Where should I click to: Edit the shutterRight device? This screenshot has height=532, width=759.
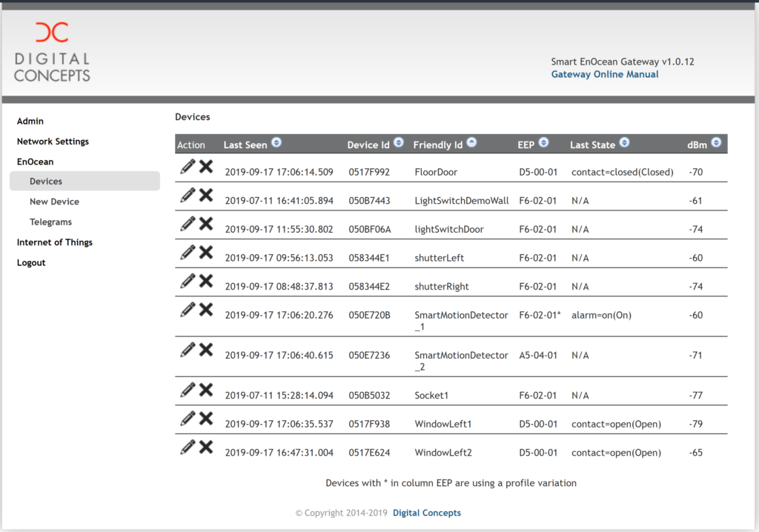click(x=188, y=281)
